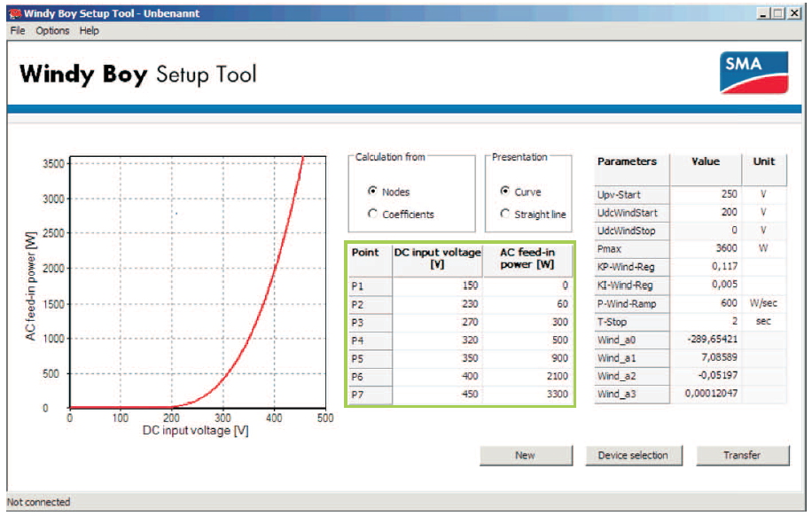812x516 pixels.
Task: Click the P3 point row label
Action: (x=370, y=322)
